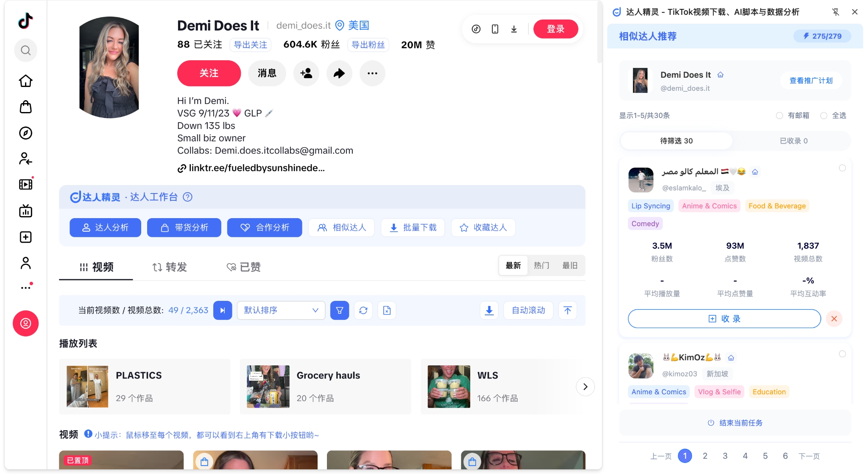The image size is (868, 474).
Task: Switch to 视频 tab
Action: click(96, 267)
